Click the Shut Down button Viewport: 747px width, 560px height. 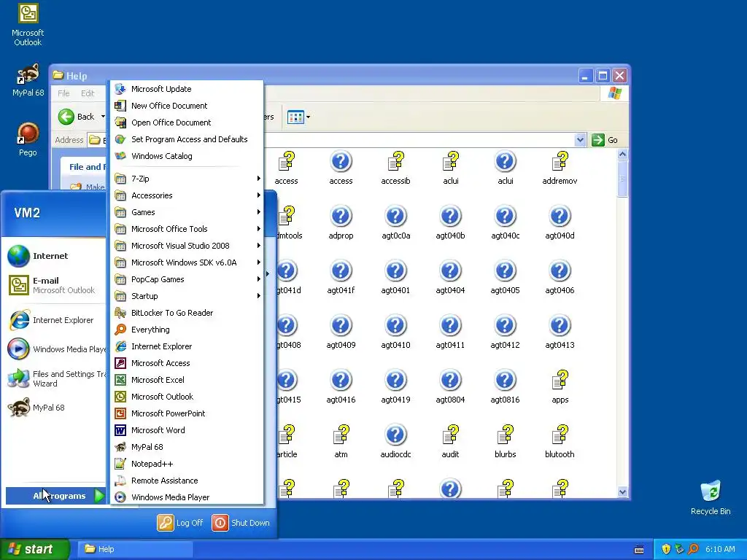(x=241, y=523)
